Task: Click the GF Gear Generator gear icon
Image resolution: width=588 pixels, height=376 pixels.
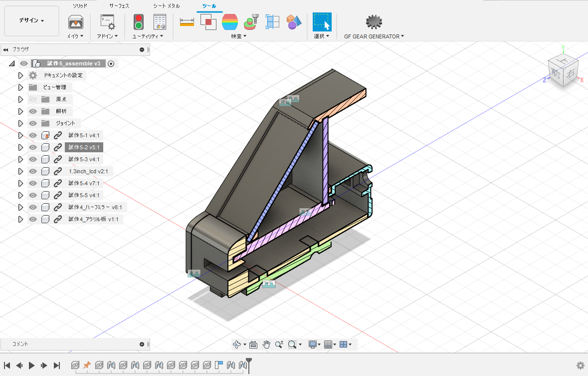Action: pos(374,22)
